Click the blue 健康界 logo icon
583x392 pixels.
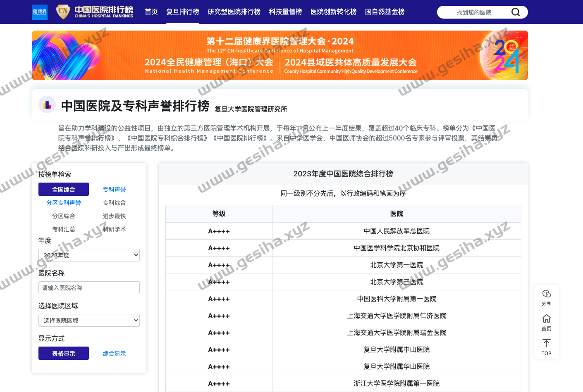[x=40, y=12]
